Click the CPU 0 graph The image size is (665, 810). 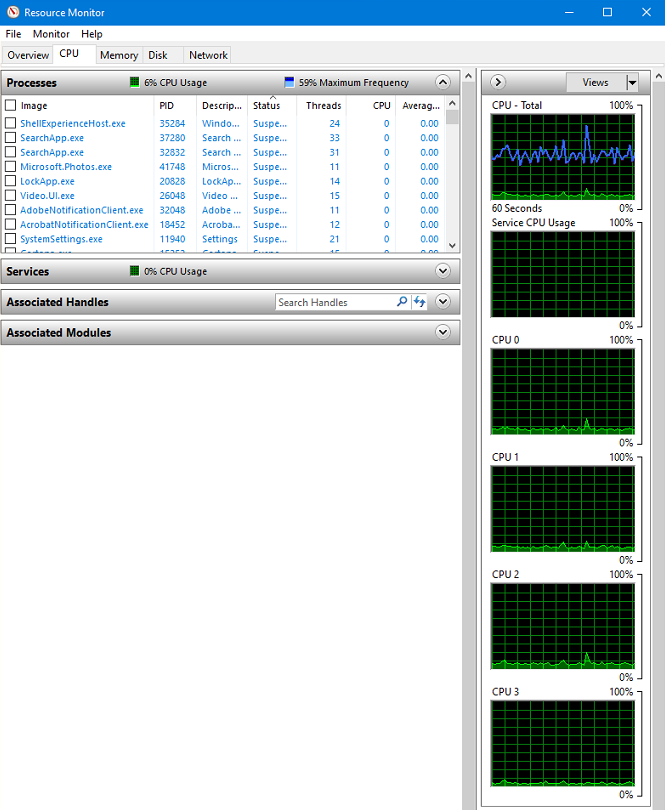click(x=563, y=392)
